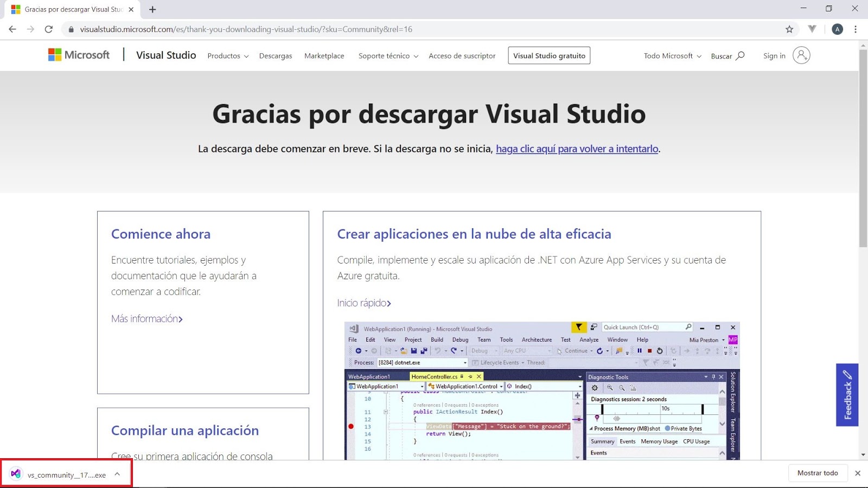
Task: Select the Descargas menu item
Action: click(276, 55)
